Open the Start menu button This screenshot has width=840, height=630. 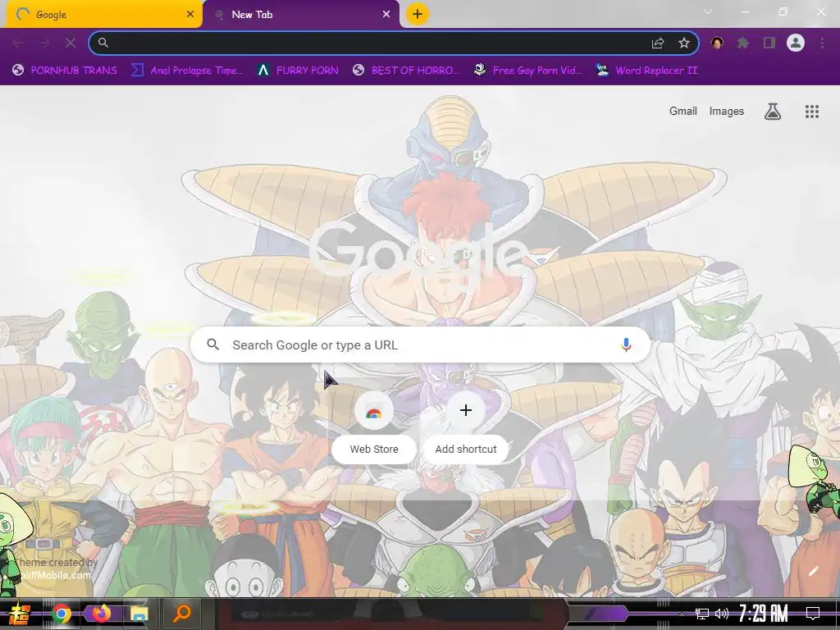coord(20,614)
